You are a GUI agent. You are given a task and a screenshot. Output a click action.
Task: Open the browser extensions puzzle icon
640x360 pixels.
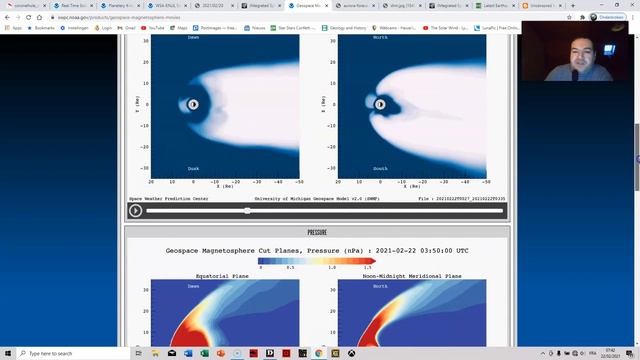click(x=582, y=17)
